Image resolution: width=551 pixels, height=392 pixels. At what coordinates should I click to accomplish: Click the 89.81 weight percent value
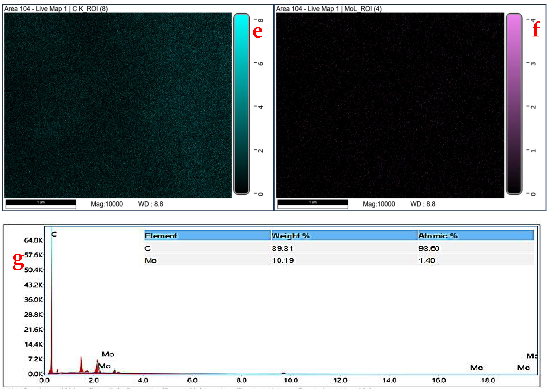tap(282, 248)
